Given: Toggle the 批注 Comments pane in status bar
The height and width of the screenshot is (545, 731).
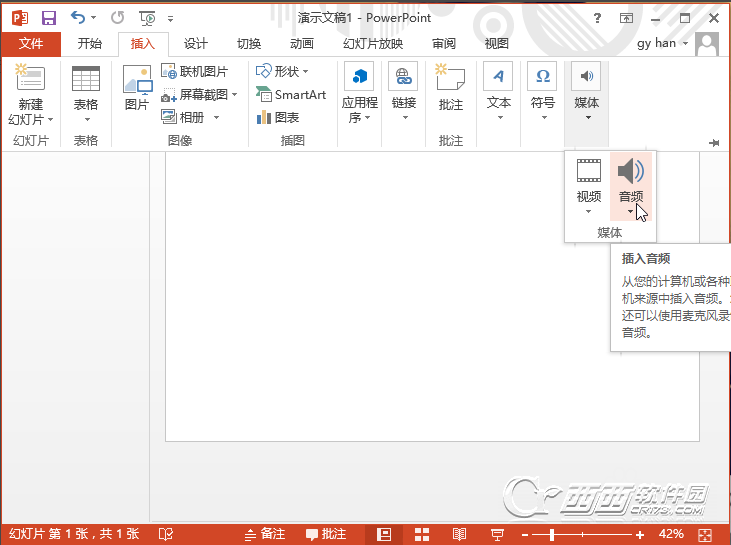Looking at the screenshot, I should click(x=326, y=534).
